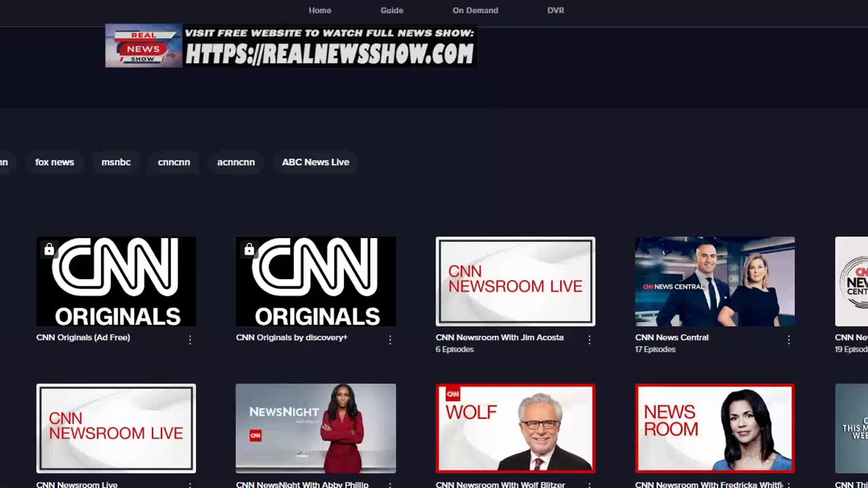Open more options for CNN Originals (Ad Free)
Viewport: 868px width, 488px height.
[190, 340]
